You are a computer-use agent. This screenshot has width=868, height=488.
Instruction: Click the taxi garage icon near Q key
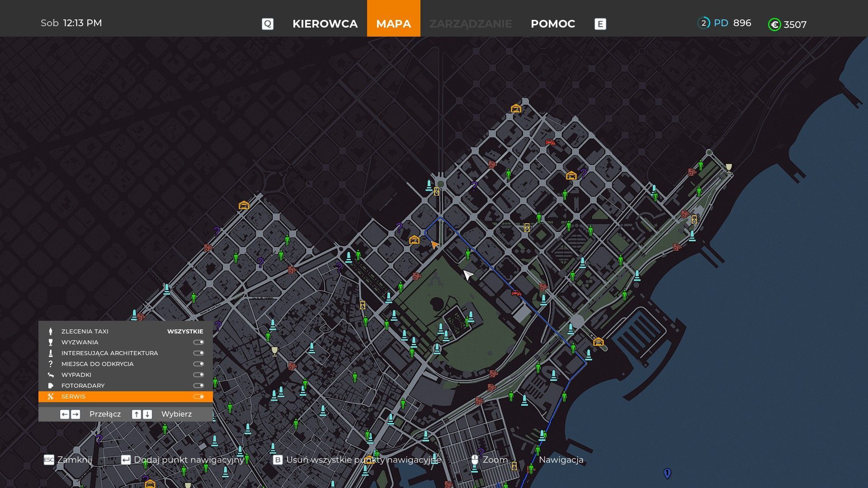(x=244, y=206)
